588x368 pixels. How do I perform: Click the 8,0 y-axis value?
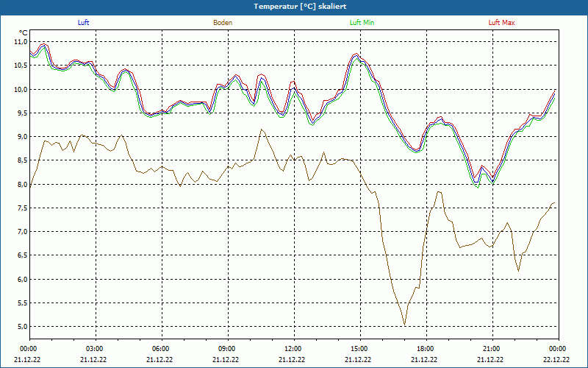pos(22,185)
